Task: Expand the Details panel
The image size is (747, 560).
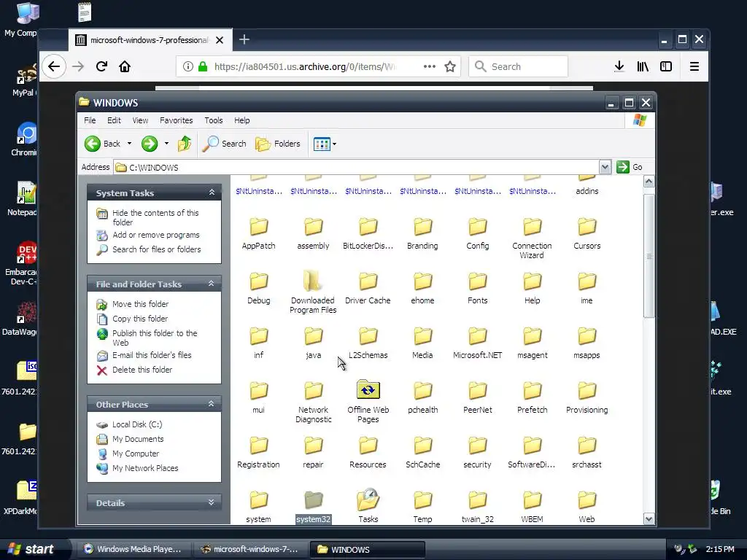Action: (212, 502)
